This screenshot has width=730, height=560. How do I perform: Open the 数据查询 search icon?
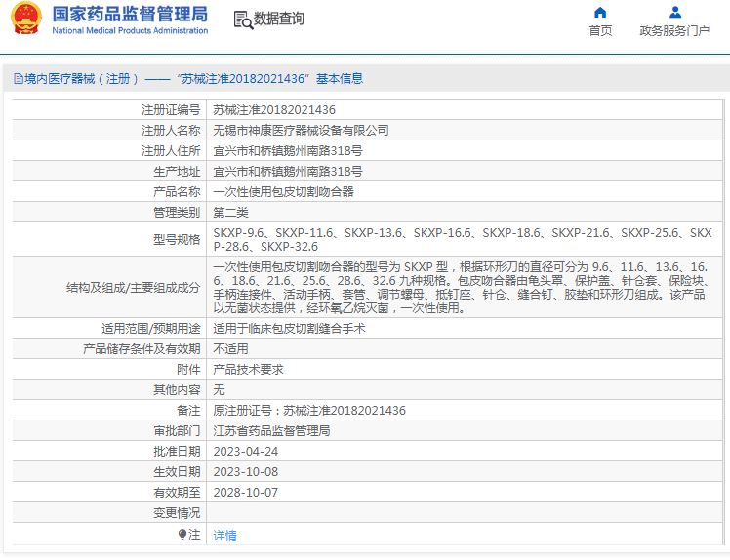(x=243, y=20)
